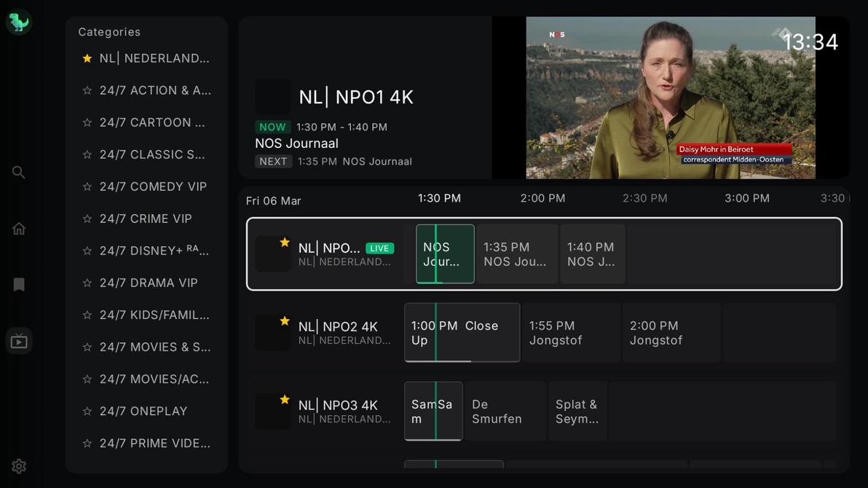Viewport: 868px width, 488px height.
Task: Favorite the 24/7 ONEPLAY category star
Action: 87,412
